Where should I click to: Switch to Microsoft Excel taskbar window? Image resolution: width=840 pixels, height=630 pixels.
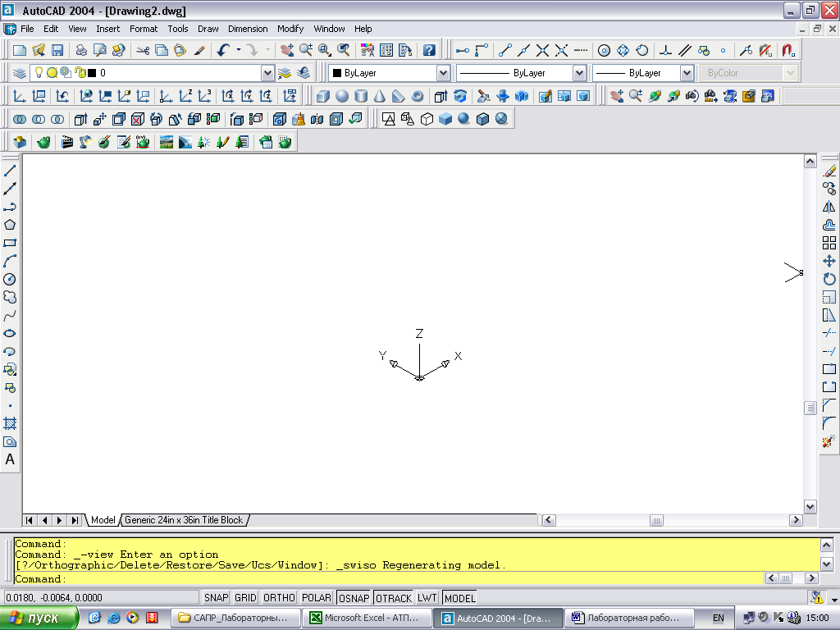point(367,619)
